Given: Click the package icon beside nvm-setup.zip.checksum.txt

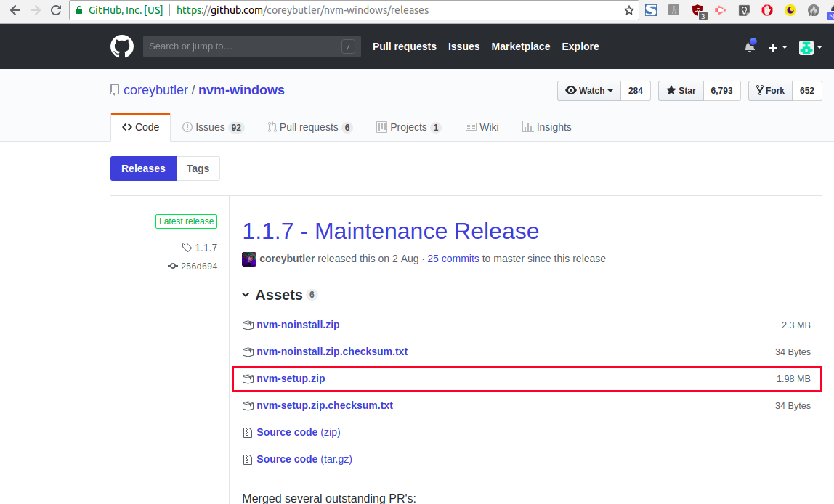Looking at the screenshot, I should 247,406.
